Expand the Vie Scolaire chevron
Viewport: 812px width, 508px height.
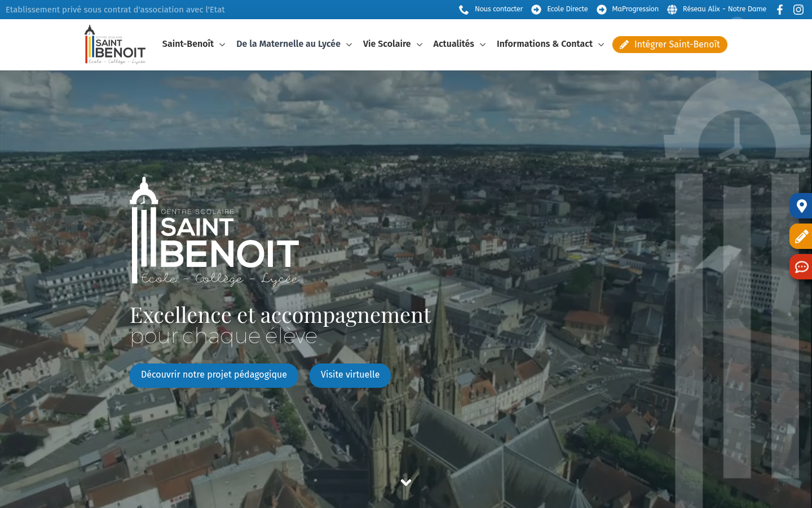420,45
